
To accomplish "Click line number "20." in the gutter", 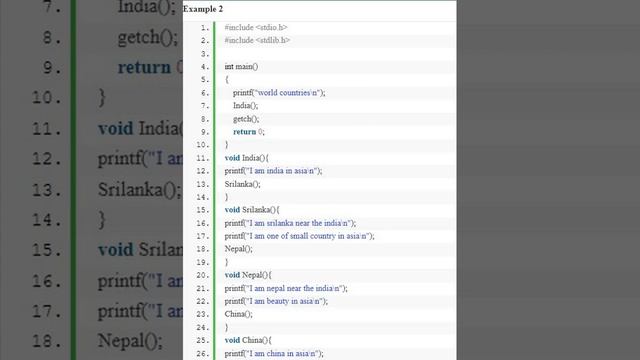I will click(x=203, y=275).
